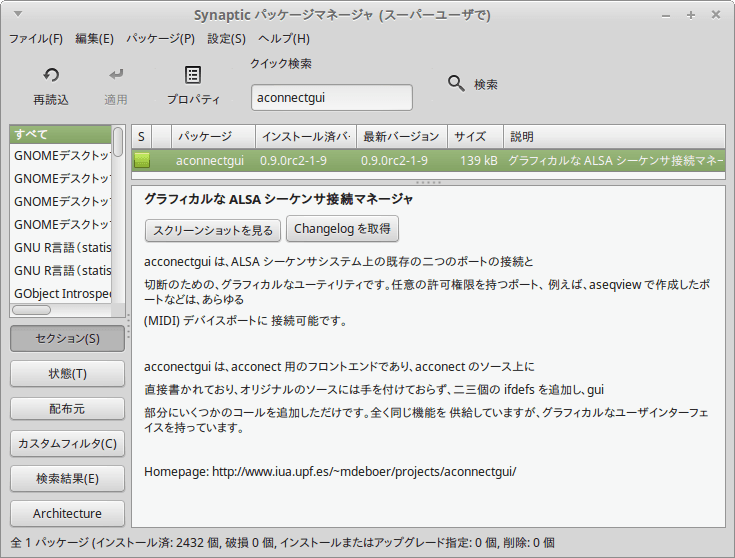The width and height of the screenshot is (735, 558).
Task: Open the ヘルプ(H) menu
Action: [284, 38]
